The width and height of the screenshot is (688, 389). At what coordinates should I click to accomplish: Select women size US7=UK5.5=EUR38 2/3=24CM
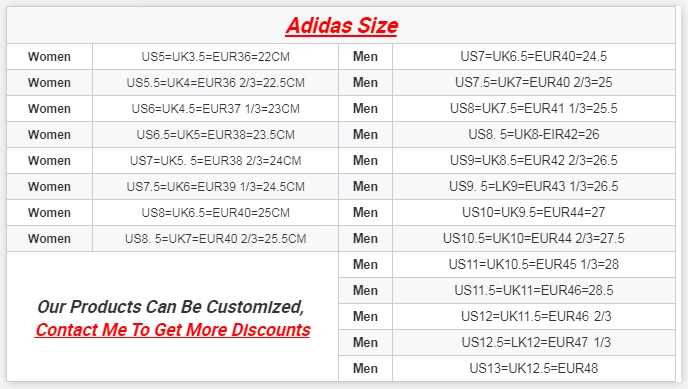[x=215, y=161]
